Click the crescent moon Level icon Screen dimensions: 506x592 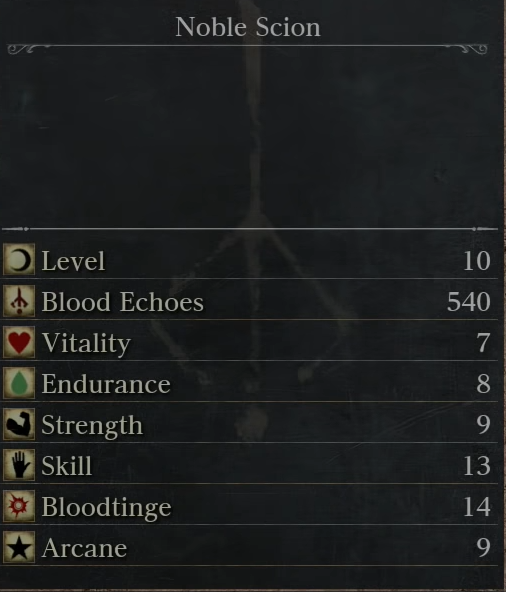(x=19, y=259)
